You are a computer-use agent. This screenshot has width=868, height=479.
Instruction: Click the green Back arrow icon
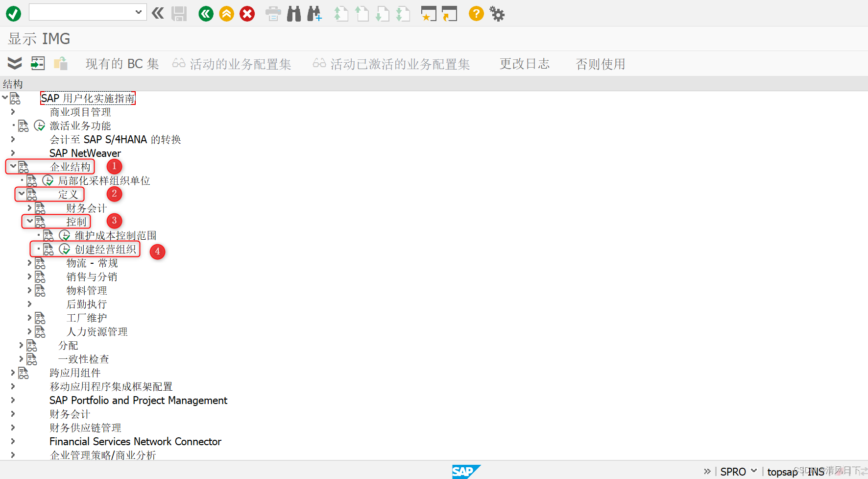[206, 14]
